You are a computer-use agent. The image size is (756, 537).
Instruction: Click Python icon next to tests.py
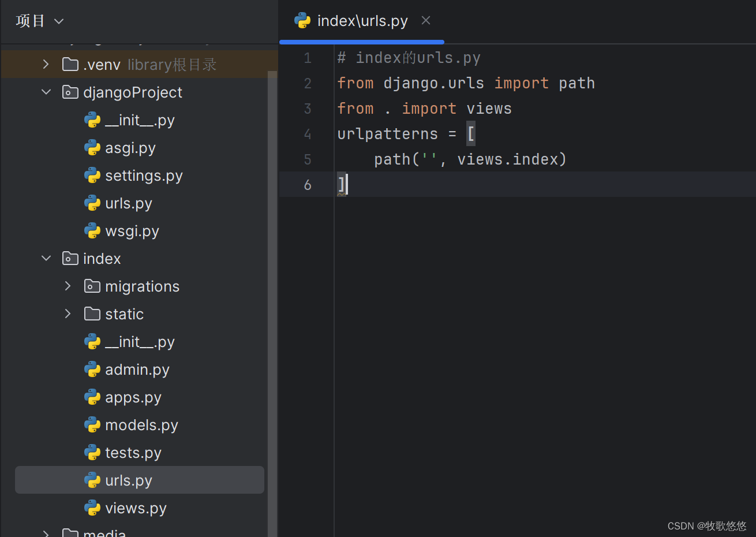[92, 452]
